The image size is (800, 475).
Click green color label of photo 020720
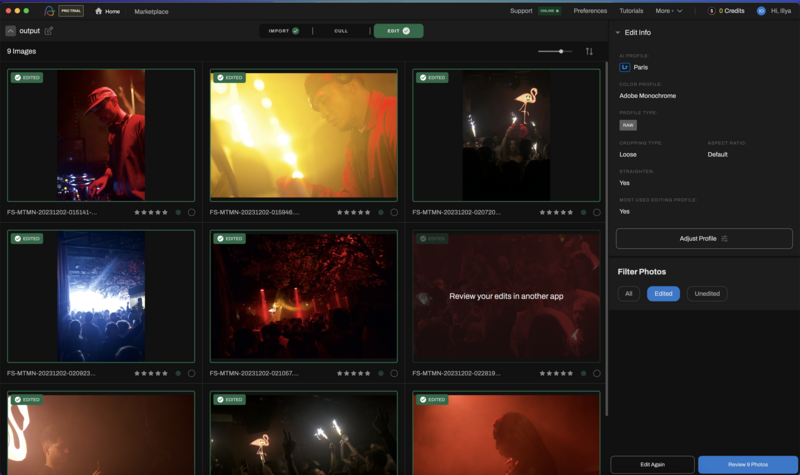583,212
